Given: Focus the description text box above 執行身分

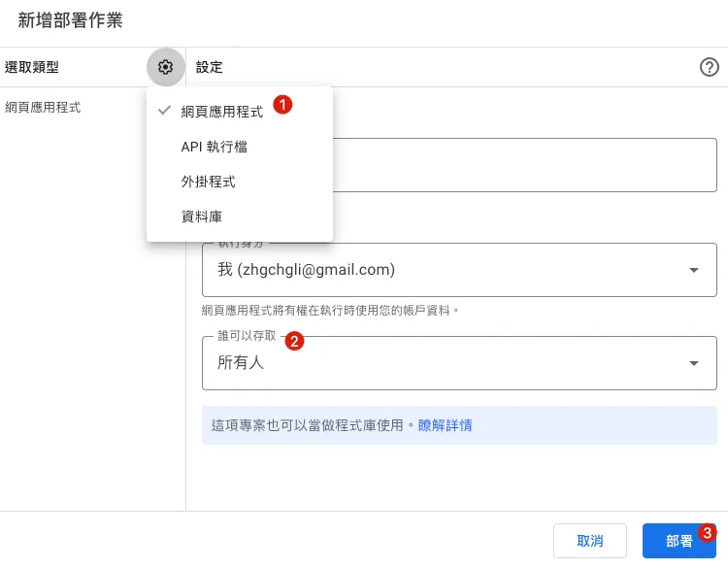Looking at the screenshot, I should pyautogui.click(x=524, y=165).
